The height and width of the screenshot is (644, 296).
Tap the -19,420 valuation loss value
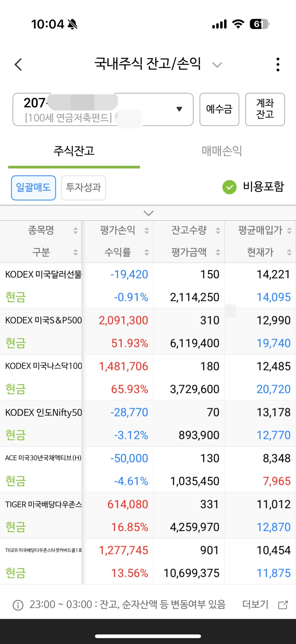[x=129, y=274]
